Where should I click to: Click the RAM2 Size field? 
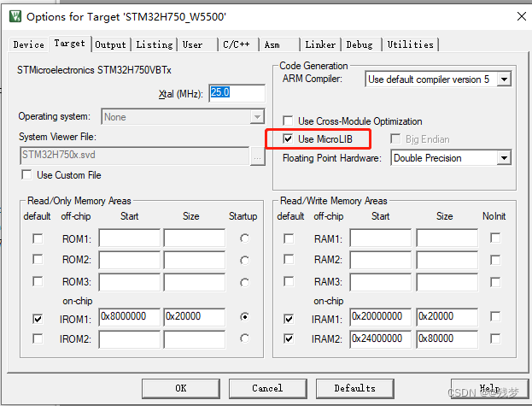(x=447, y=260)
